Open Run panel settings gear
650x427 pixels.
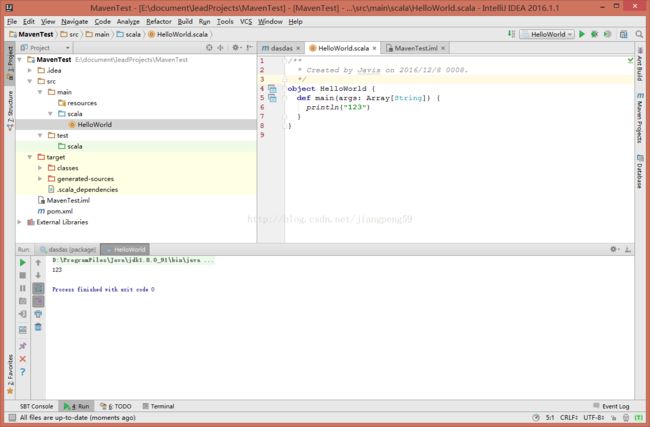click(614, 249)
